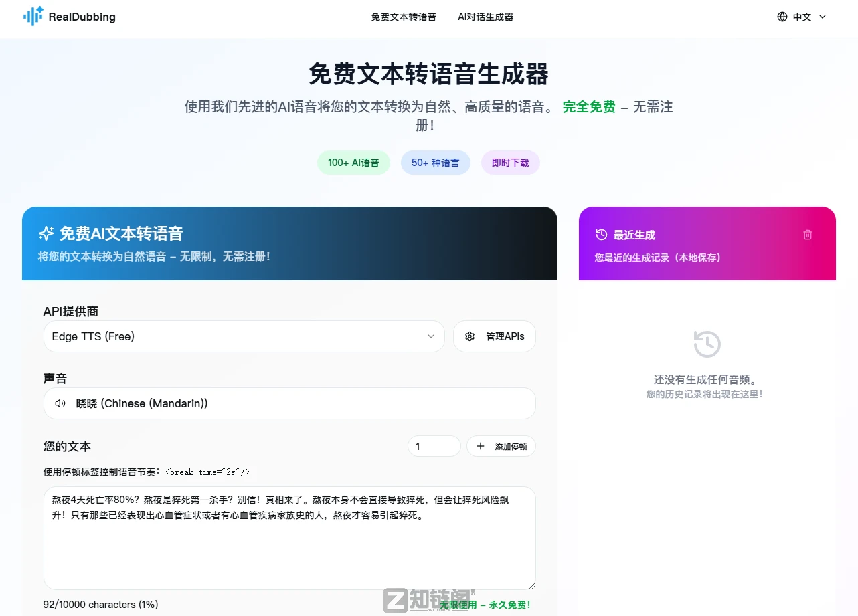858x616 pixels.
Task: Open the AI对话生成器 menu item
Action: pos(485,17)
